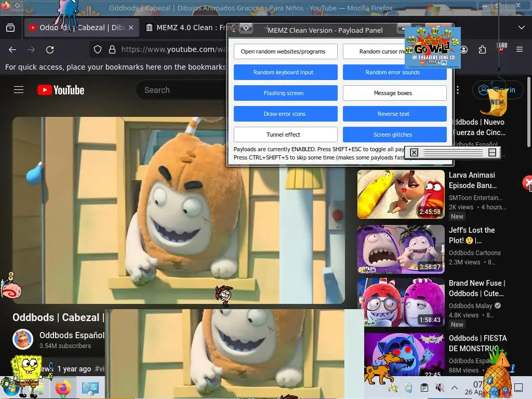Open the tracking protection shield icon
This screenshot has width=532, height=399.
click(98, 49)
